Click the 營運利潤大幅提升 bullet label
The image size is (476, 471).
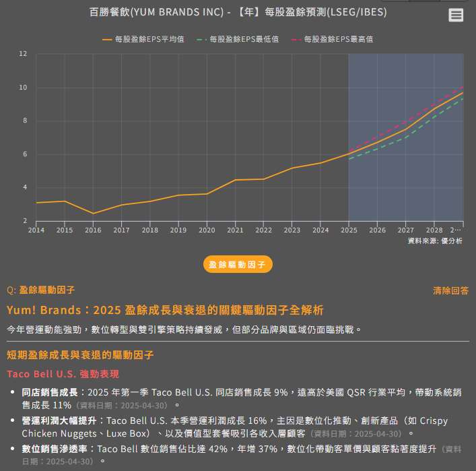pyautogui.click(x=59, y=420)
